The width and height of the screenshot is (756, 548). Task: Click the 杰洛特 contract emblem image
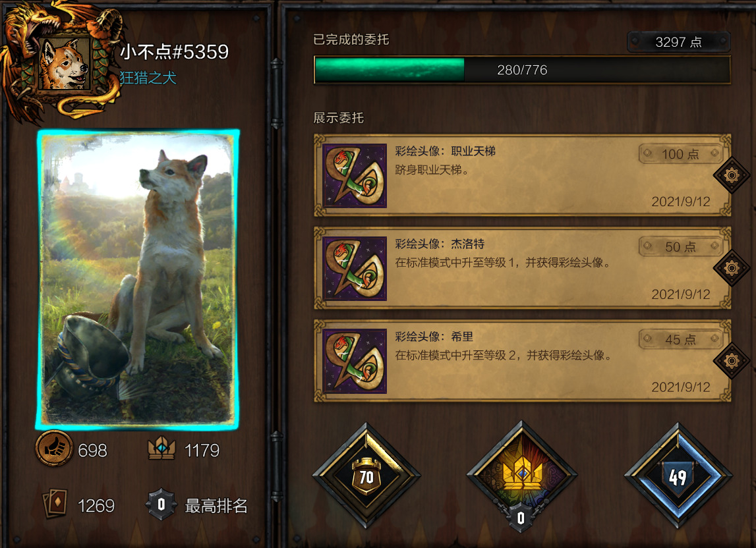pyautogui.click(x=355, y=269)
